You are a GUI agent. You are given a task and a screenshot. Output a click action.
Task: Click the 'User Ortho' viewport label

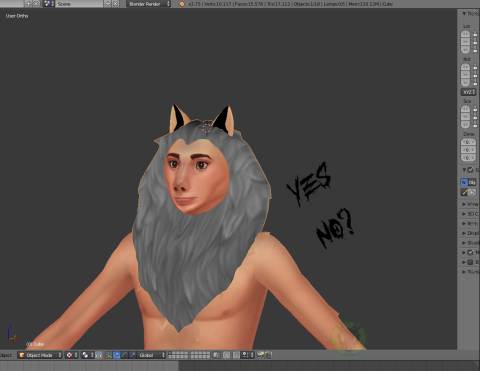pyautogui.click(x=17, y=16)
